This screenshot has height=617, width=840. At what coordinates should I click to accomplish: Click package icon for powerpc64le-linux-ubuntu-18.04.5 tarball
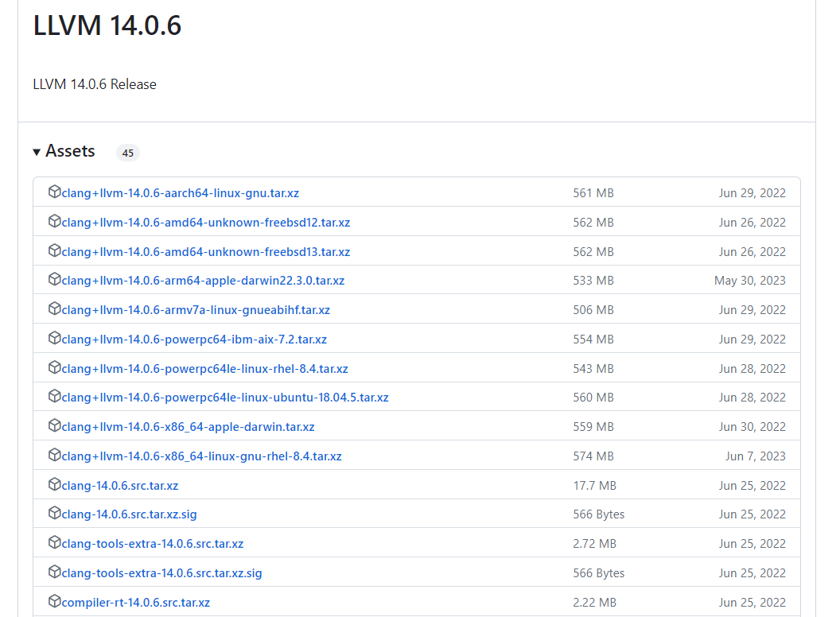coord(54,396)
